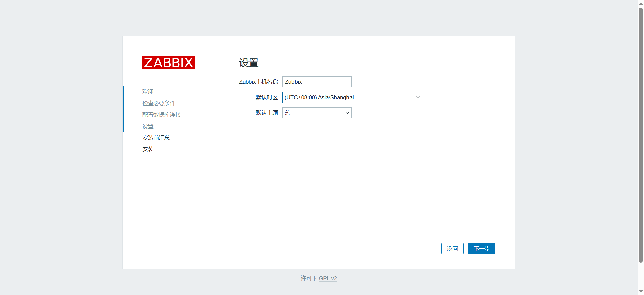This screenshot has width=644, height=295.
Task: Jump to 安装前汇总 step
Action: [156, 138]
